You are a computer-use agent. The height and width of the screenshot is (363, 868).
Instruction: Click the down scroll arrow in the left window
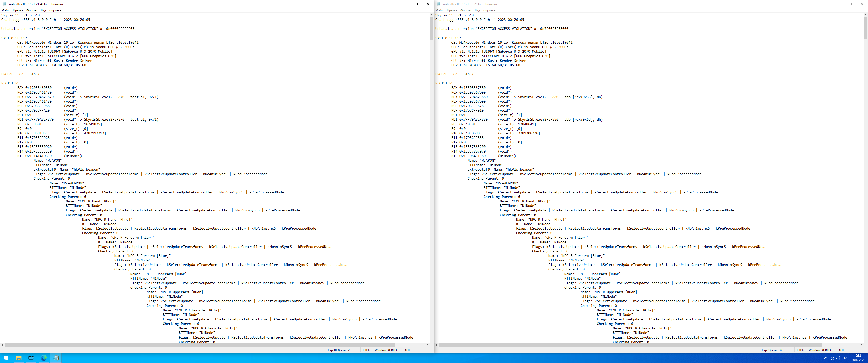431,341
